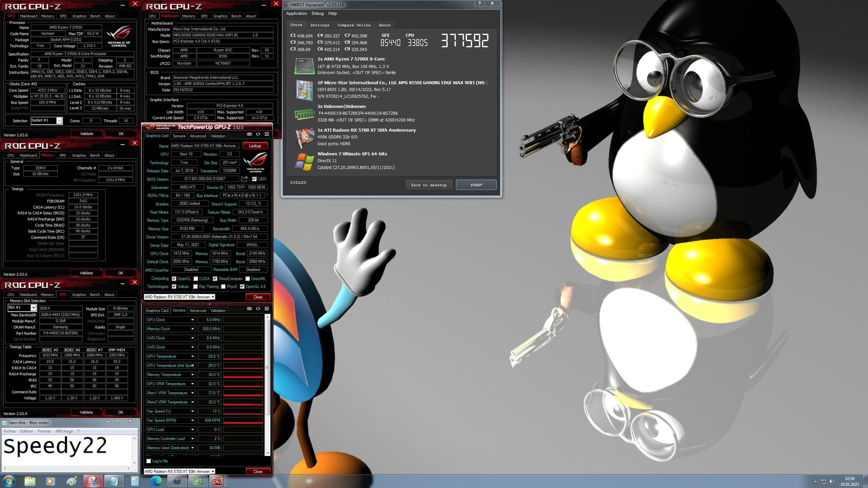
Task: Expand the Memory Clock sensor dropdown
Action: coord(192,329)
